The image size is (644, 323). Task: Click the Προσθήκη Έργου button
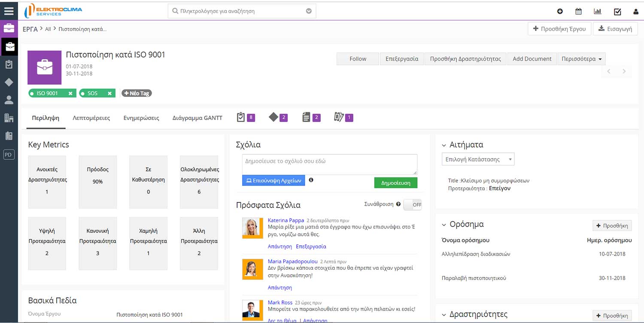(x=559, y=29)
